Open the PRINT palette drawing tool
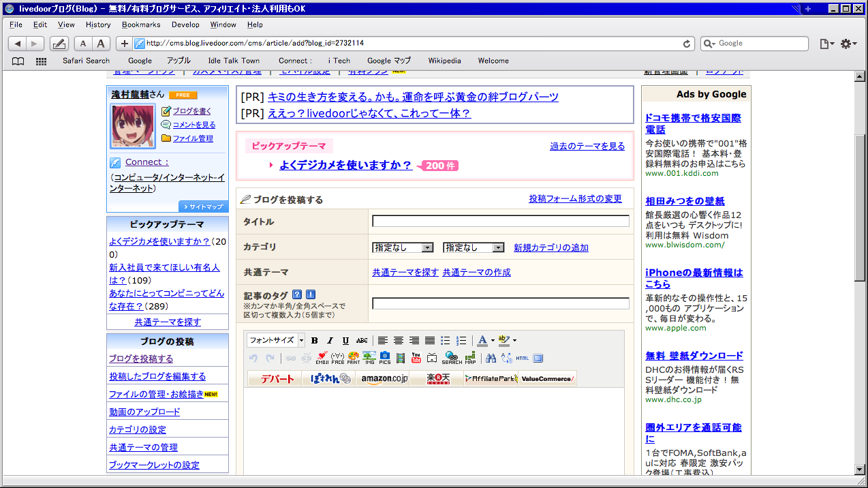This screenshot has width=868, height=488. point(354,358)
